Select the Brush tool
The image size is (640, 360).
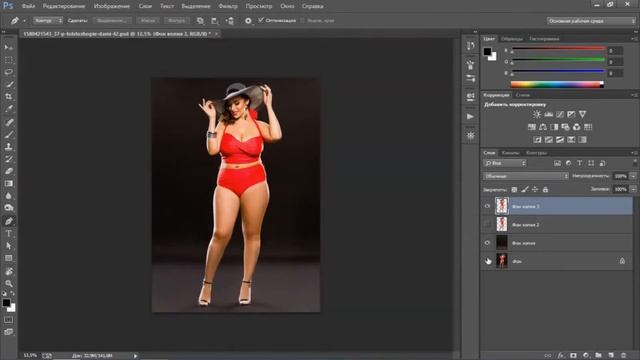pyautogui.click(x=8, y=134)
